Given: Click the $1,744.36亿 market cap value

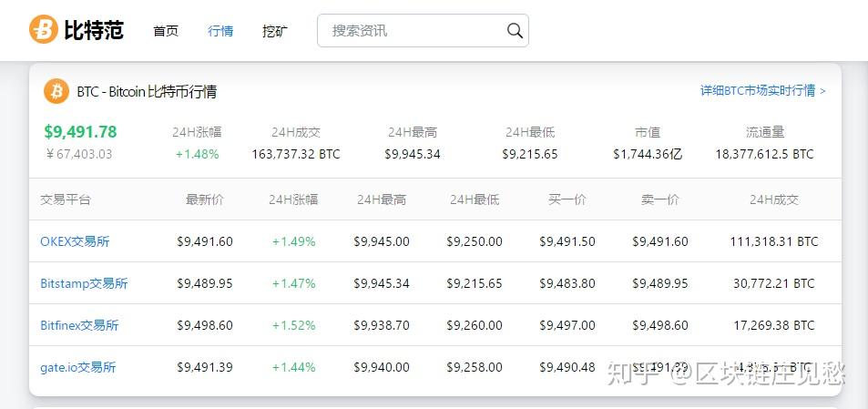Looking at the screenshot, I should tap(648, 155).
